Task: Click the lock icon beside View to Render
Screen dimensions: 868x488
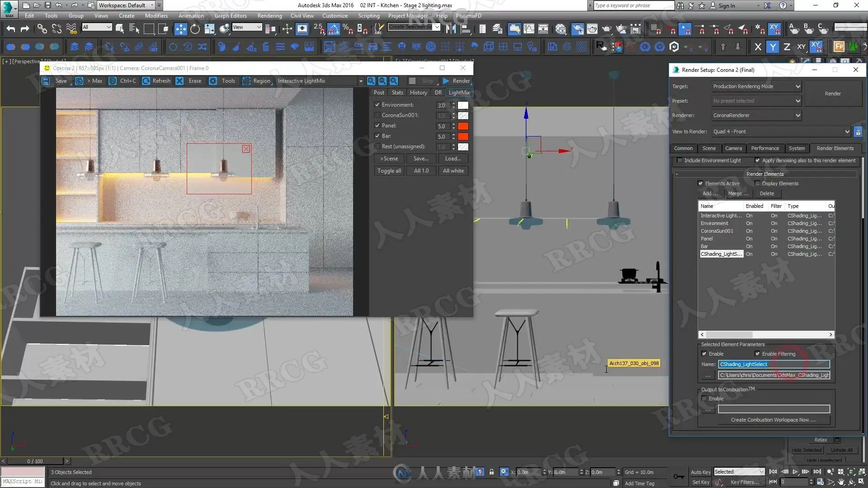Action: [858, 132]
